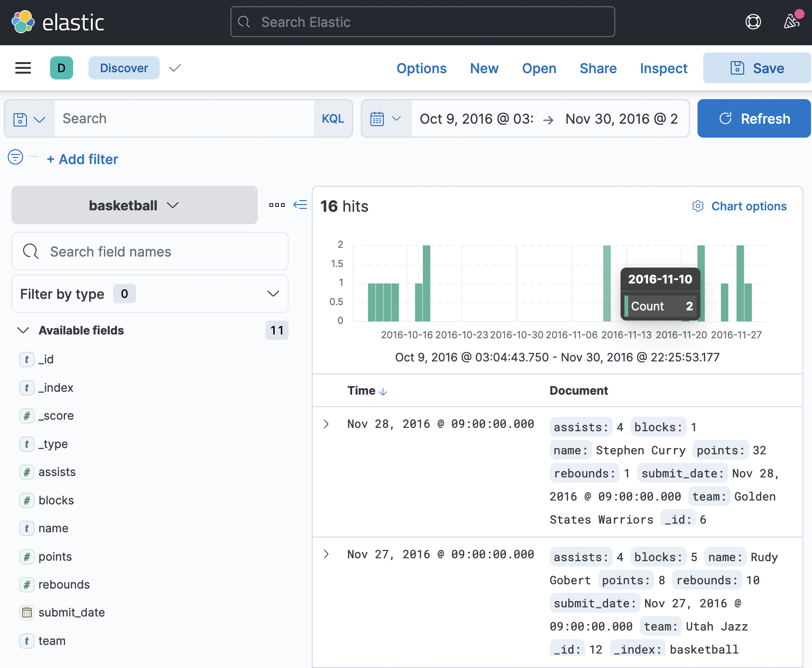Screen dimensions: 812x668
Task: Click the points field number icon
Action: [x=27, y=557]
